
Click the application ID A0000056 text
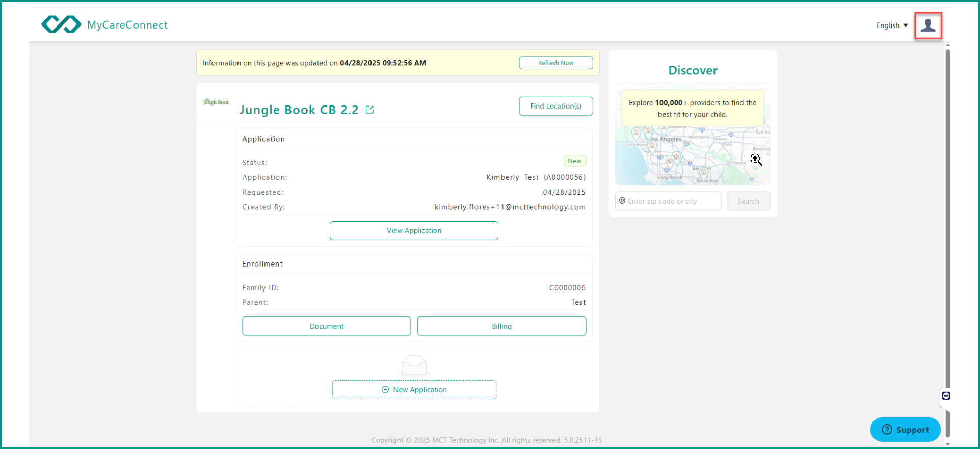(565, 177)
